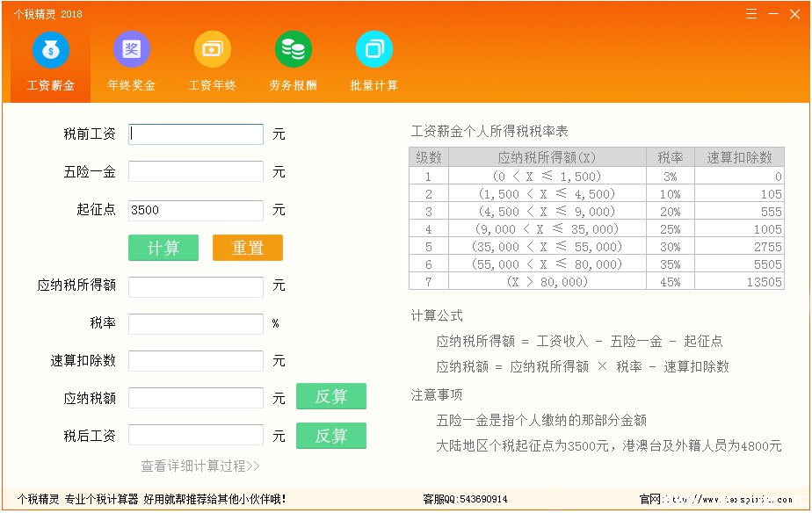The height and width of the screenshot is (513, 812).
Task: Select the 年终奖金 award icon
Action: [131, 49]
